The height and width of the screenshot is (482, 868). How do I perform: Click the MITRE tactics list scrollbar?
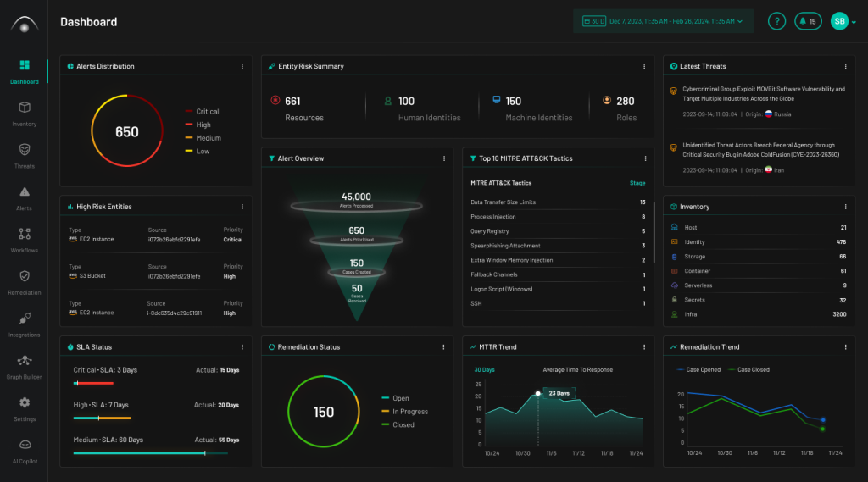coord(654,232)
